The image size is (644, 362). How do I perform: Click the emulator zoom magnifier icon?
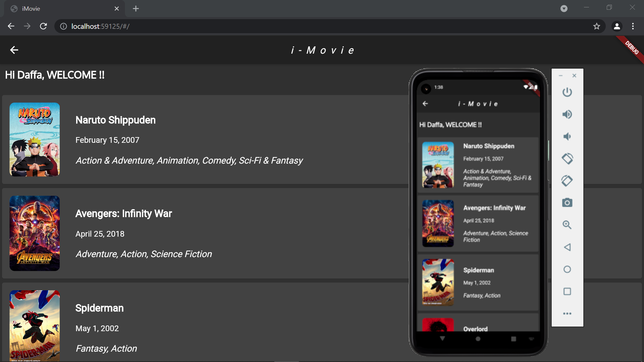click(x=567, y=225)
